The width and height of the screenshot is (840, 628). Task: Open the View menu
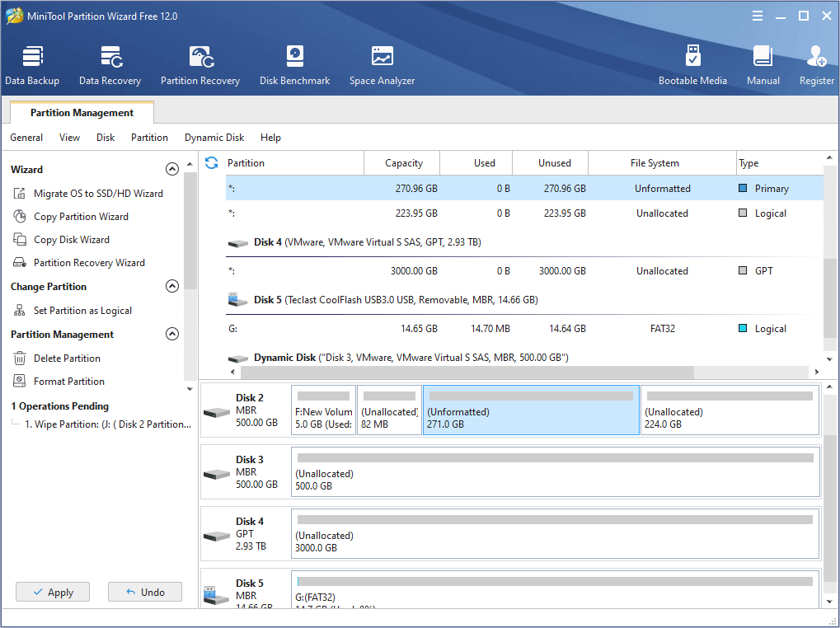[x=69, y=138]
